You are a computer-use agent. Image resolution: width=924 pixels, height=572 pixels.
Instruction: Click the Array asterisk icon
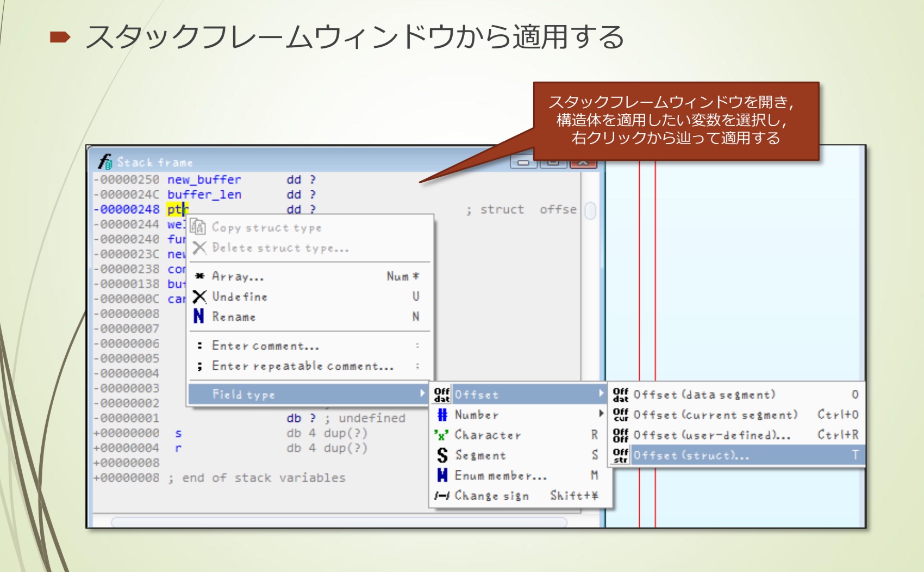point(199,276)
